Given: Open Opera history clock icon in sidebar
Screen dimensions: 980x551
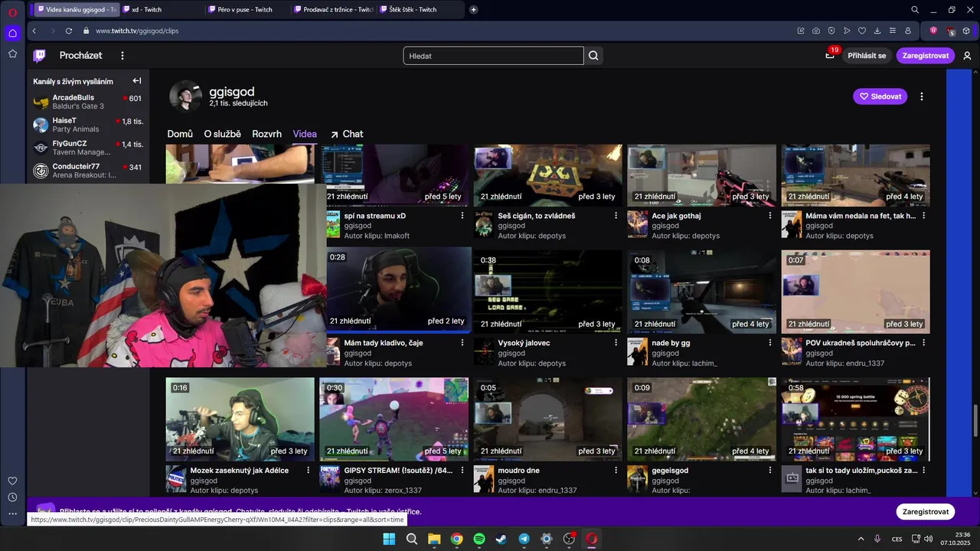Looking at the screenshot, I should 12,497.
